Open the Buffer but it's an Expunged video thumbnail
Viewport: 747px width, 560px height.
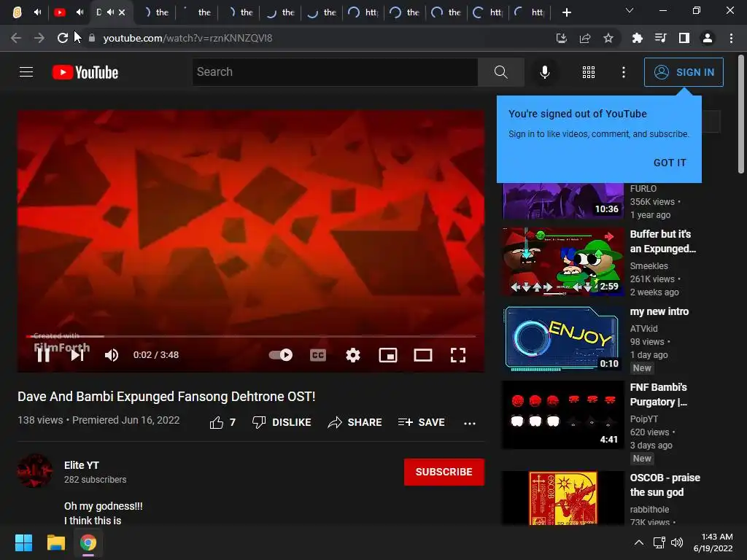[x=563, y=262]
